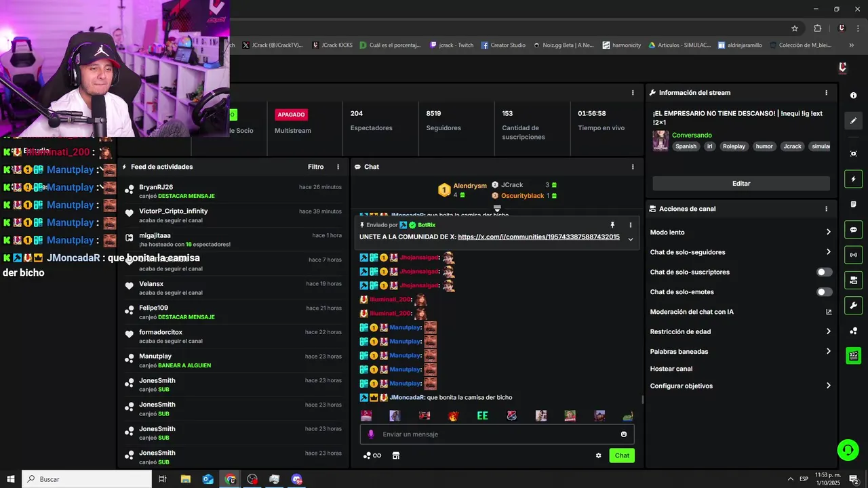Click Hostear canal option
868x488 pixels.
pos(671,369)
